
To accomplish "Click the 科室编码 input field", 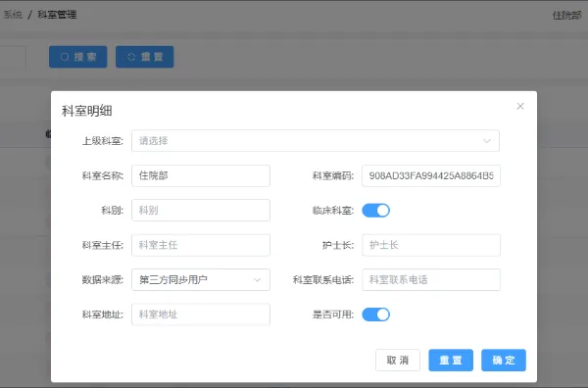I will coord(431,175).
